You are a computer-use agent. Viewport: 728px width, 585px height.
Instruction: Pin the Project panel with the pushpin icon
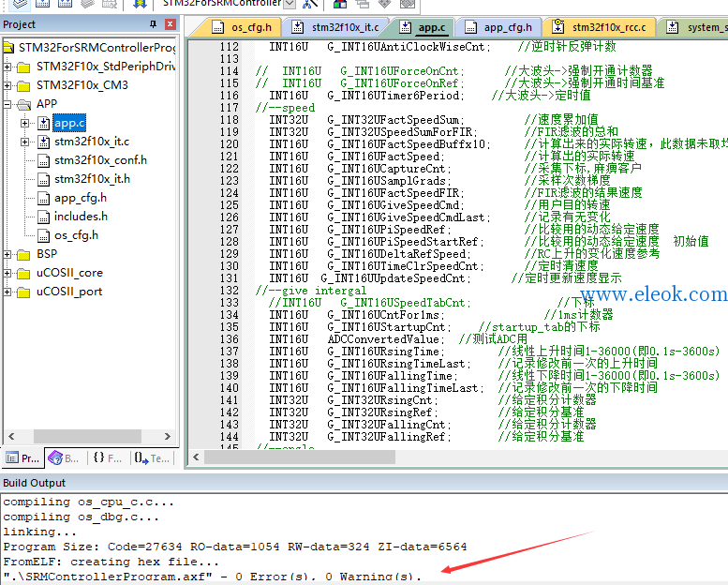point(153,24)
